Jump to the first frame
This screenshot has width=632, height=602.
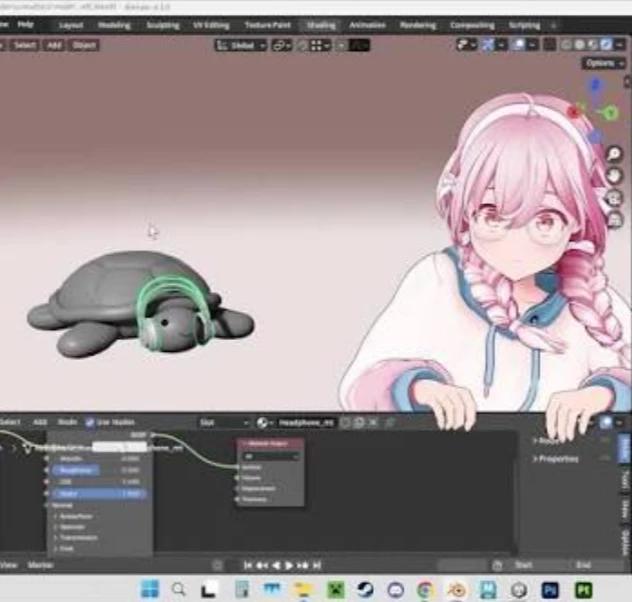pos(248,565)
